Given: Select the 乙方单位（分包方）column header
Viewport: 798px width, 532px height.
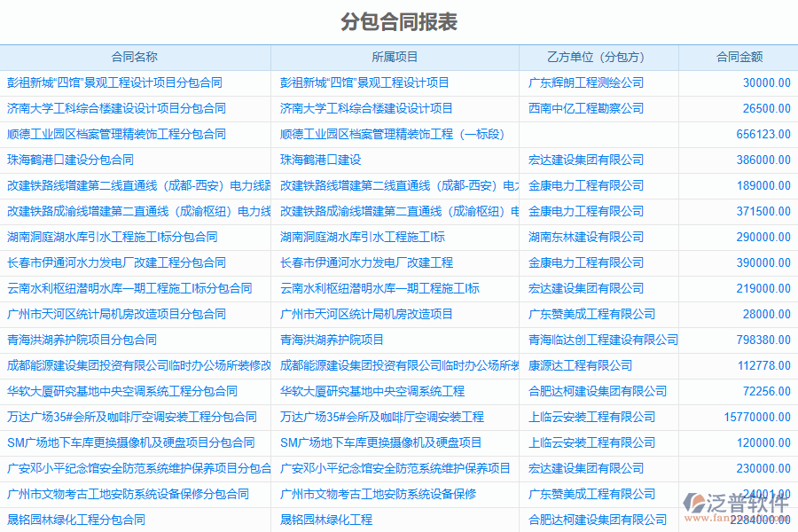Looking at the screenshot, I should pyautogui.click(x=598, y=57).
